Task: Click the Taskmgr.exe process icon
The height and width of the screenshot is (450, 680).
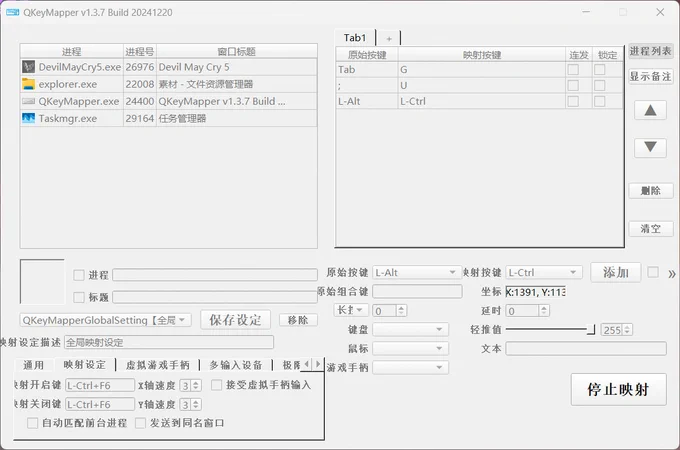Action: [x=29, y=118]
